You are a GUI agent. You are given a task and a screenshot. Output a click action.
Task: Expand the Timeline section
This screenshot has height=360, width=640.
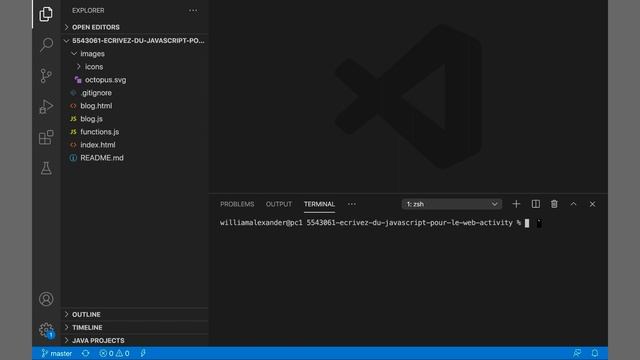coord(135,327)
